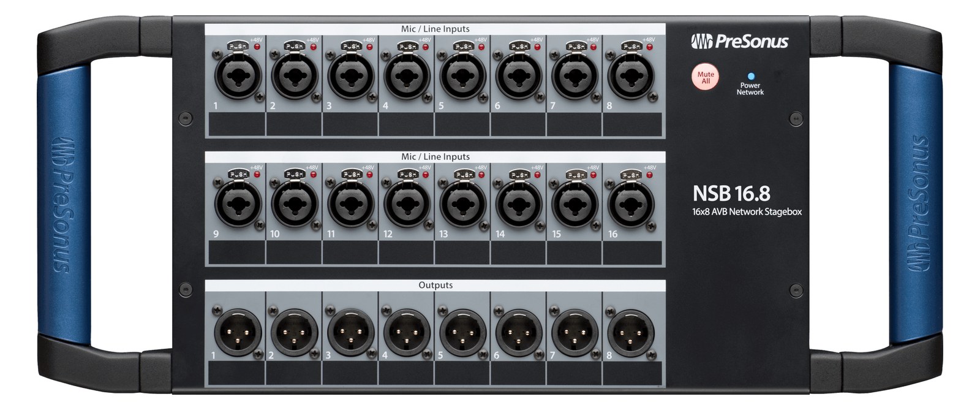Image resolution: width=980 pixels, height=410 pixels.
Task: Select XLR output connector 5
Action: 462,332
